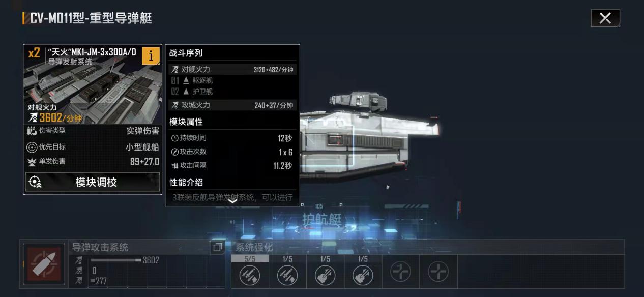Screen dimensions: 644x297
Task: Click the 3602 firepower progress bar
Action: (x=116, y=260)
